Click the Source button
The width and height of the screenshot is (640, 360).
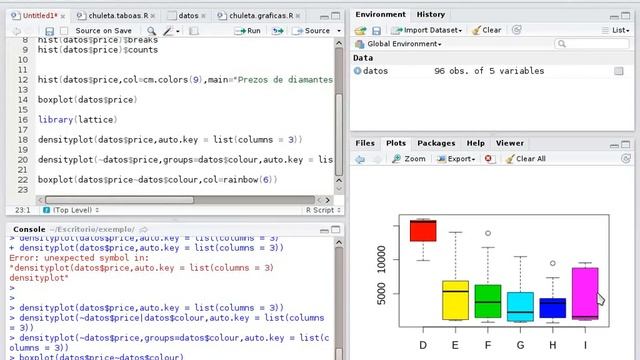point(311,31)
